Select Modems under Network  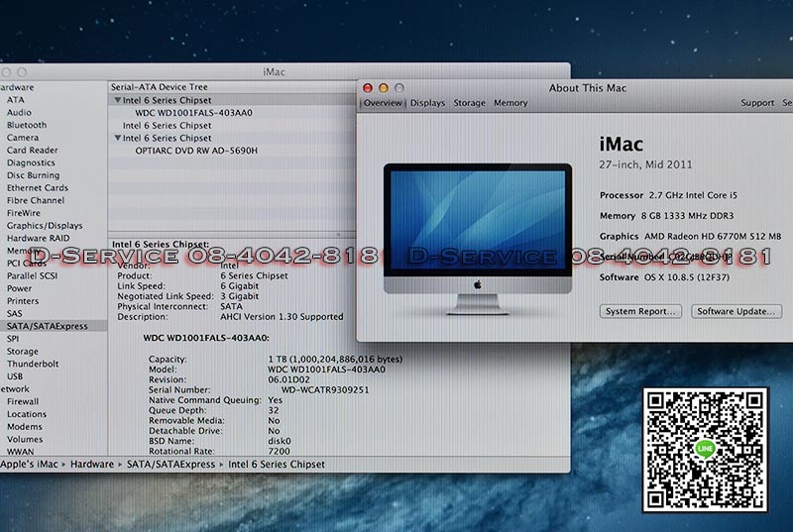tap(25, 427)
